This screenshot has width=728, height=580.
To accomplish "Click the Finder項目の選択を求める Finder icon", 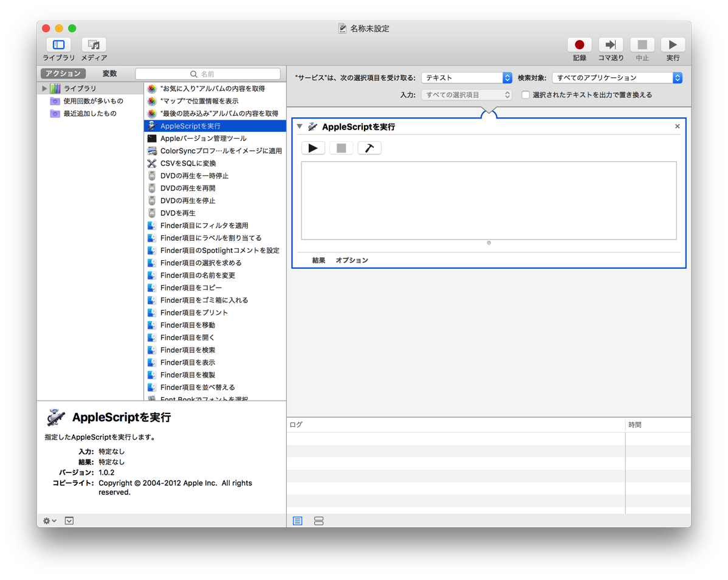I will point(152,263).
